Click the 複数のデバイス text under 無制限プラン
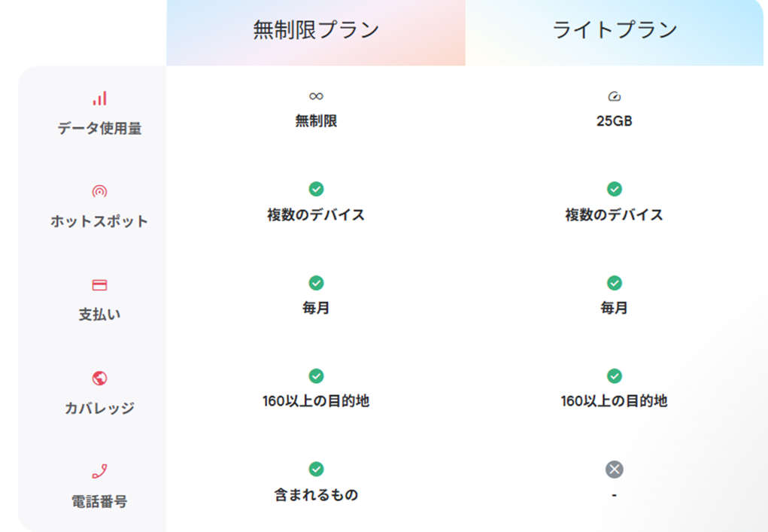 tap(316, 215)
